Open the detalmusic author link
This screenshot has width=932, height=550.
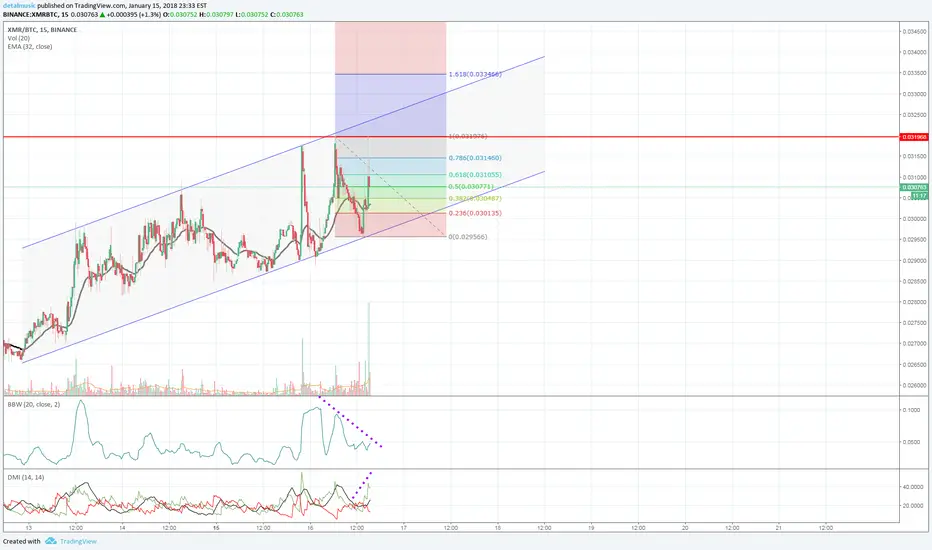tap(18, 5)
